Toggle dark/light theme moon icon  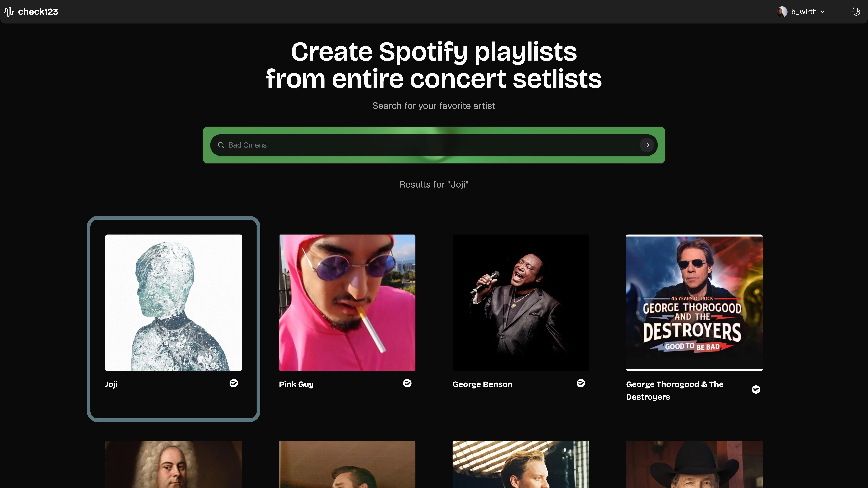[x=856, y=12]
